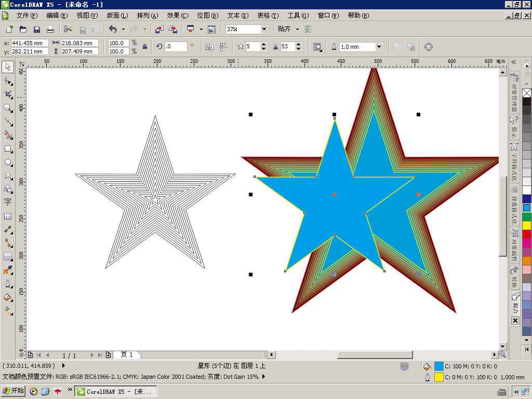This screenshot has height=399, width=532.
Task: Expand cursor coordinates arrow in status bar
Action: [63, 366]
